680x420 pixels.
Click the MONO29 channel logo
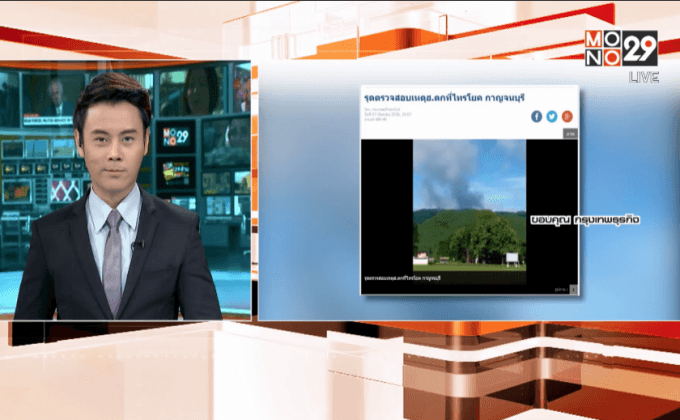[x=621, y=48]
